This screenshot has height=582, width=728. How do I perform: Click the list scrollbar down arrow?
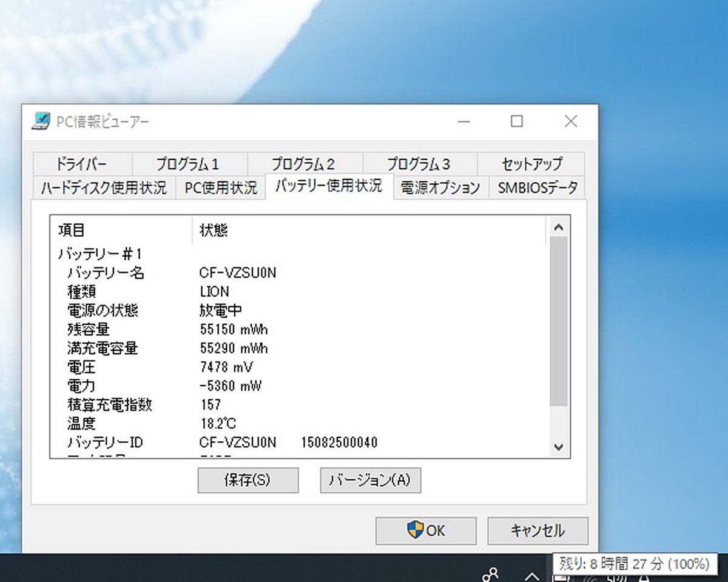[x=559, y=447]
